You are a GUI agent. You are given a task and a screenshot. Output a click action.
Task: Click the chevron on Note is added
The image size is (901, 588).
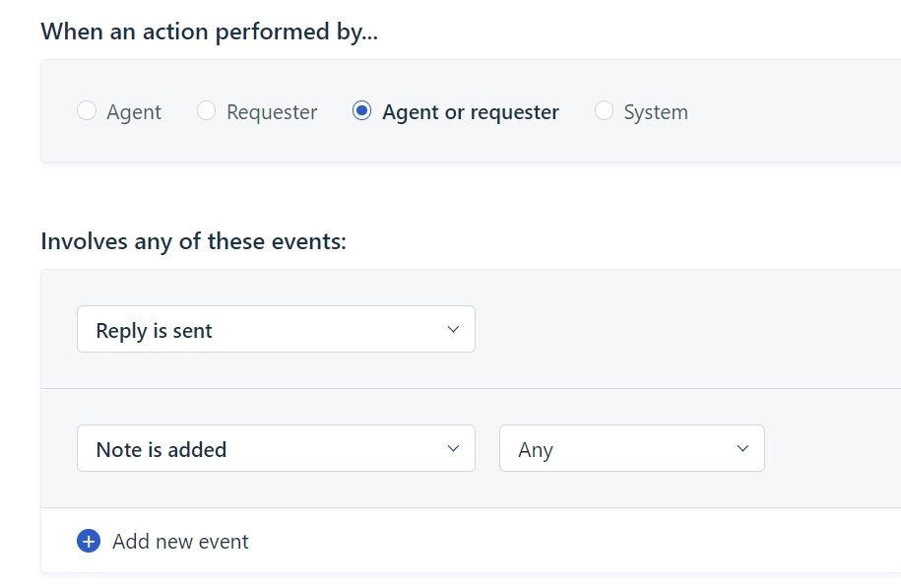click(453, 449)
